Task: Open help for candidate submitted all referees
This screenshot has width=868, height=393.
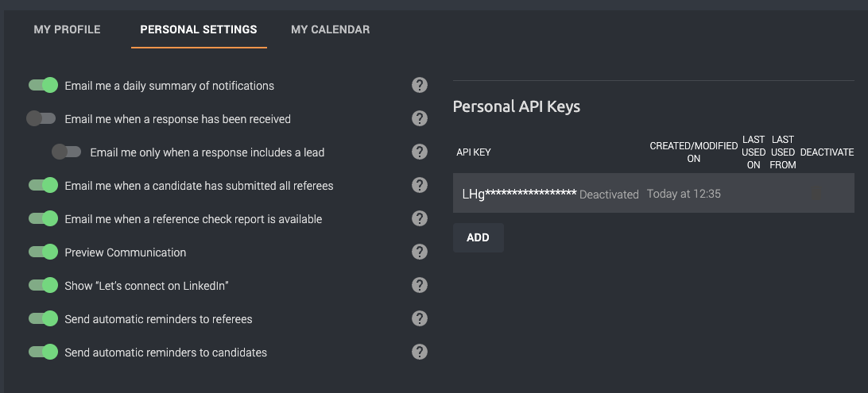Action: [420, 185]
